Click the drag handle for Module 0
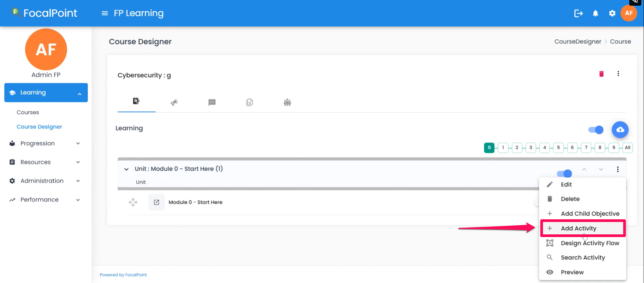This screenshot has height=283, width=644. pyautogui.click(x=133, y=202)
